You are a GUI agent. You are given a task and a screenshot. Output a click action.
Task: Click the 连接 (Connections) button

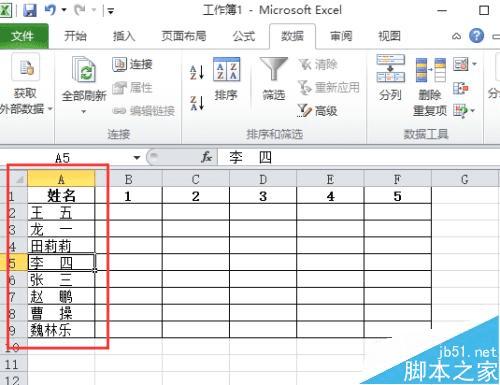[132, 64]
